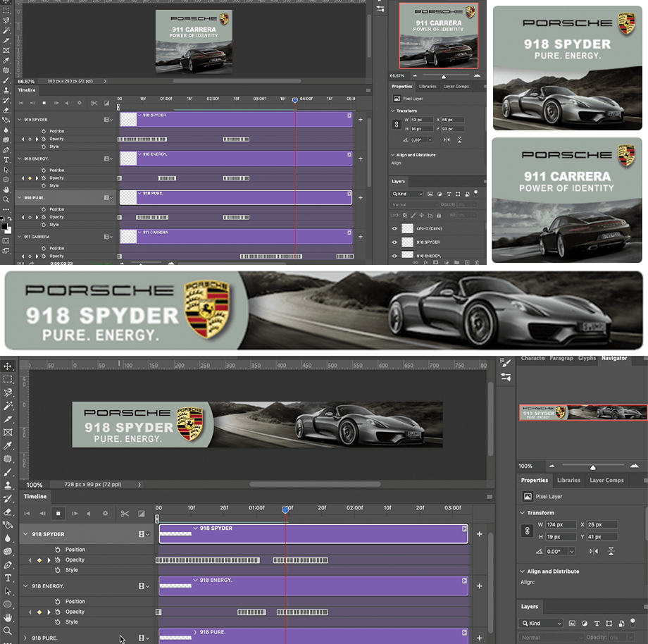
Task: Select the Hand tool in wide banner window
Action: click(x=8, y=617)
